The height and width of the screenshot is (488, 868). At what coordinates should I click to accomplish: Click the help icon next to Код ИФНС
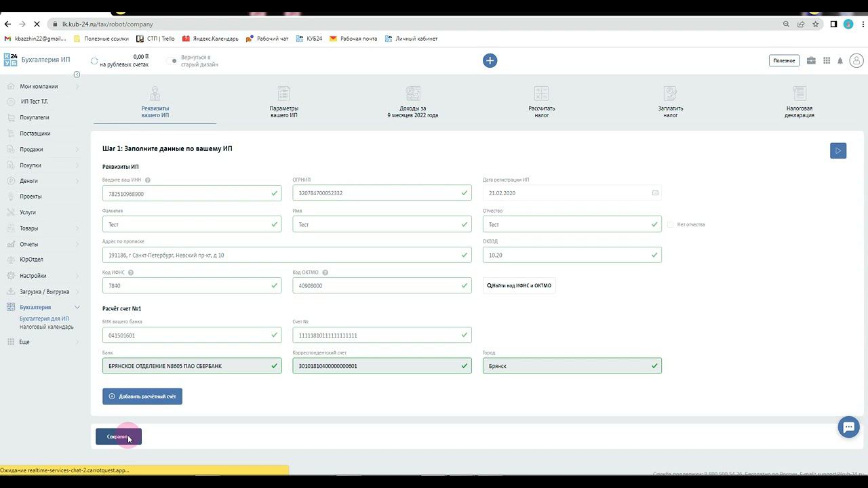coord(131,272)
